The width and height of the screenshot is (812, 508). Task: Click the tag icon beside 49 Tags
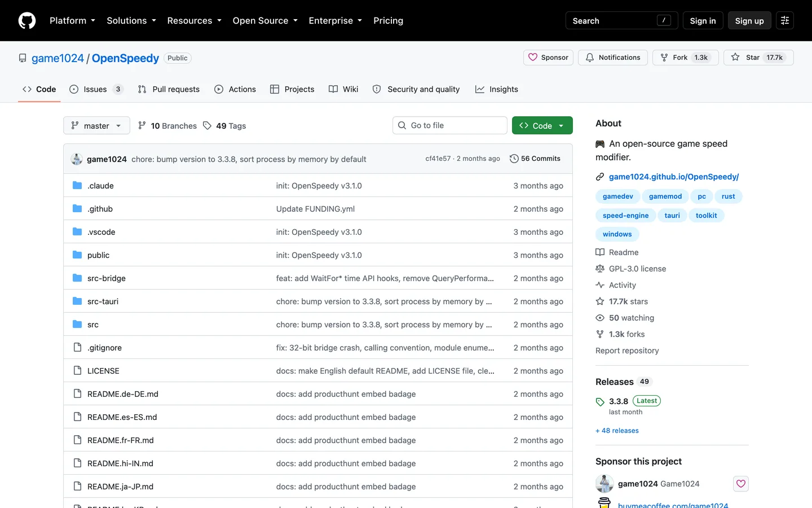(x=208, y=126)
